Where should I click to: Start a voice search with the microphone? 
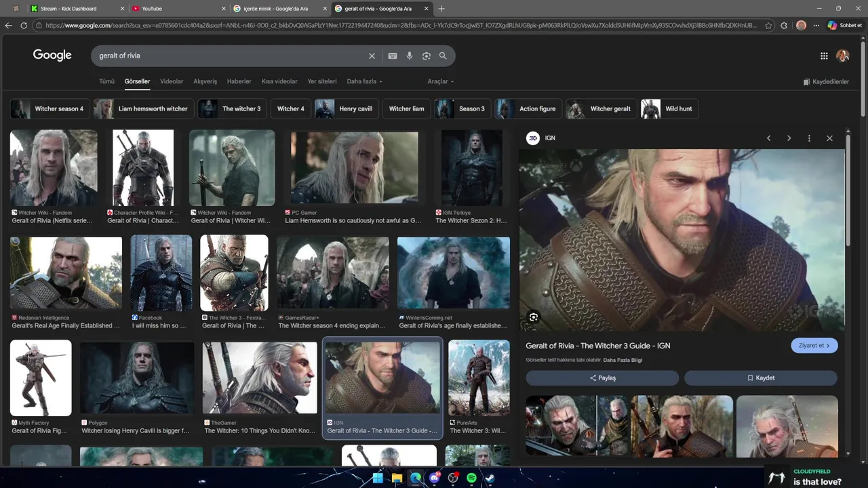410,56
